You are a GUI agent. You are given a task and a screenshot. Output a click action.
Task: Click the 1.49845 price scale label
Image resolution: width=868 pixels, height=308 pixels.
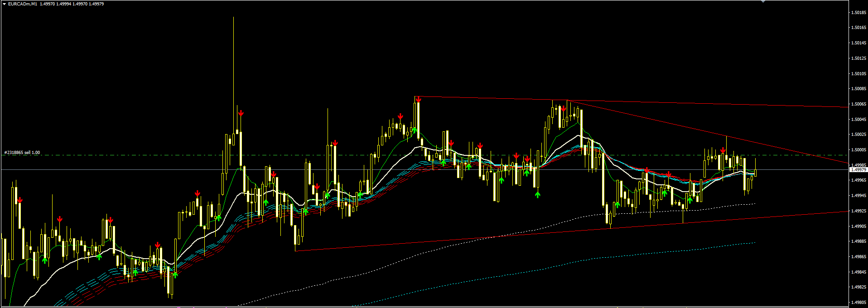click(x=859, y=272)
